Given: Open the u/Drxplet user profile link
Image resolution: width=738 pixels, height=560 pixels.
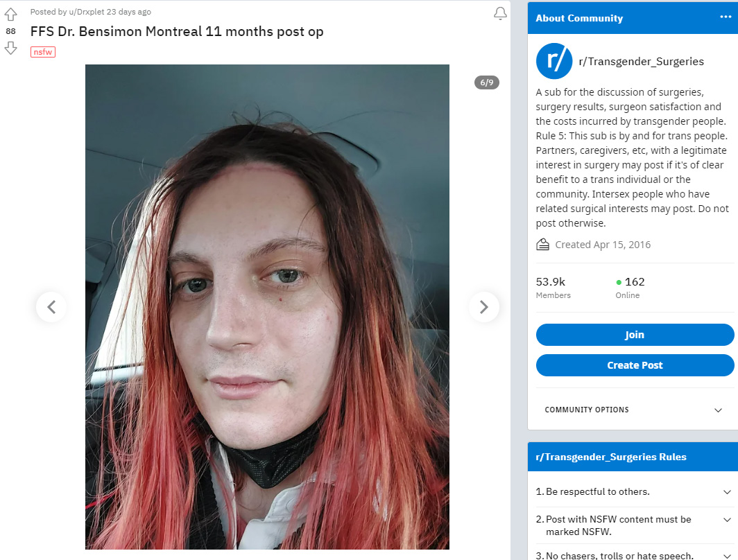Looking at the screenshot, I should [87, 12].
